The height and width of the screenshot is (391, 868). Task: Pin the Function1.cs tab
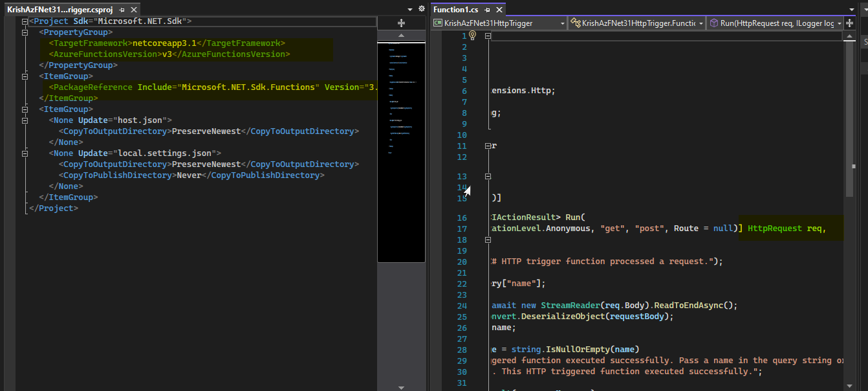487,10
